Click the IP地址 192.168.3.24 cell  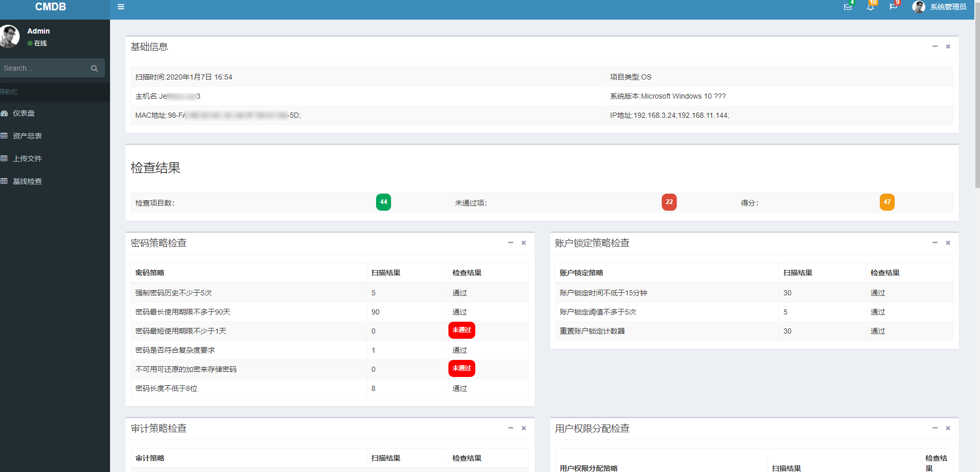coord(780,115)
